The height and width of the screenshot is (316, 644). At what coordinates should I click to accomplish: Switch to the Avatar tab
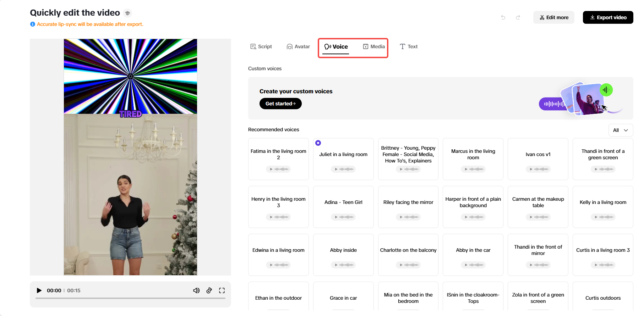[x=298, y=46]
